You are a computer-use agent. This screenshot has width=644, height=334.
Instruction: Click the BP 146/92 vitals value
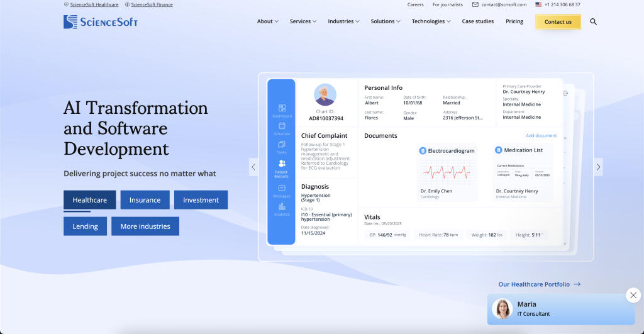coord(387,235)
